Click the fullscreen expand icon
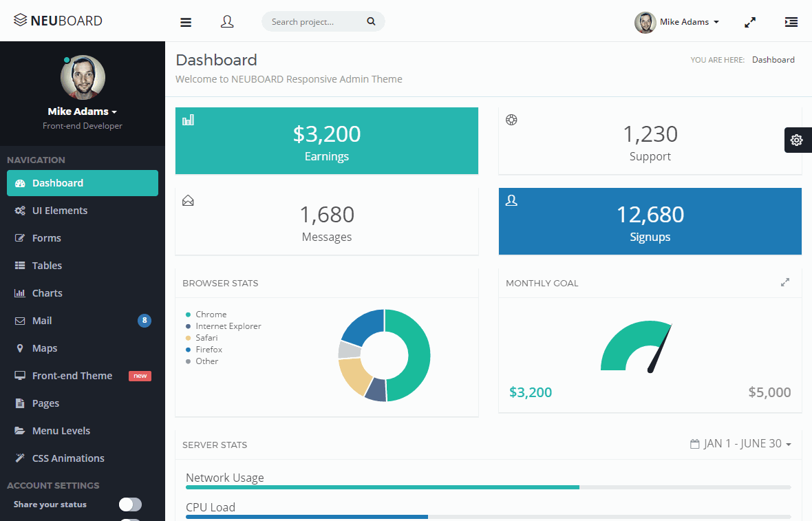812x521 pixels. 749,21
